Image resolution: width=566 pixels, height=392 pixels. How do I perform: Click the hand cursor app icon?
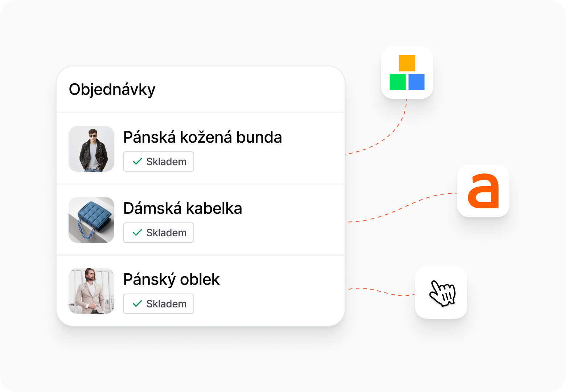[441, 293]
